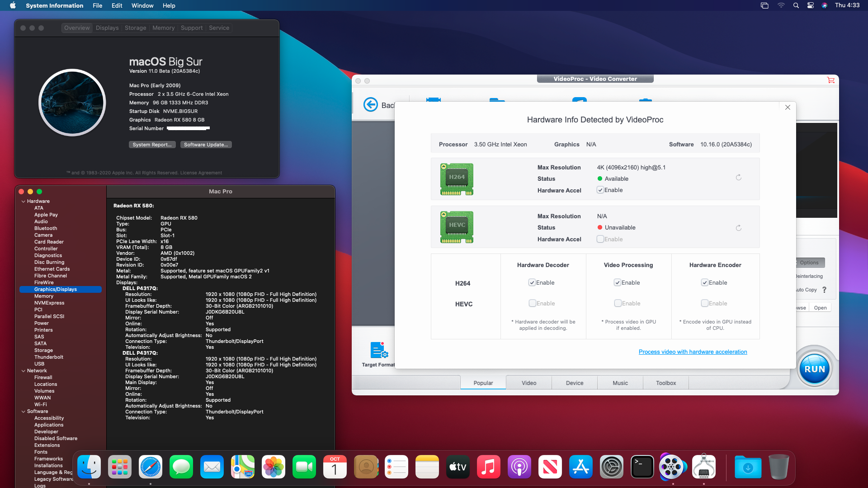Toggle HEVC Video Processing Enable checkbox
The image size is (868, 488).
click(x=618, y=303)
